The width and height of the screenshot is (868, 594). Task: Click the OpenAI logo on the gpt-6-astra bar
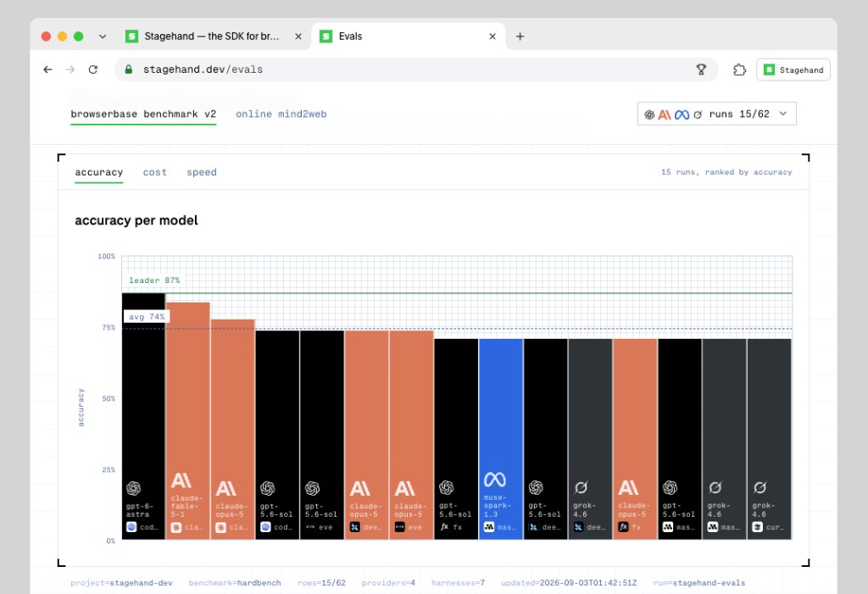133,488
